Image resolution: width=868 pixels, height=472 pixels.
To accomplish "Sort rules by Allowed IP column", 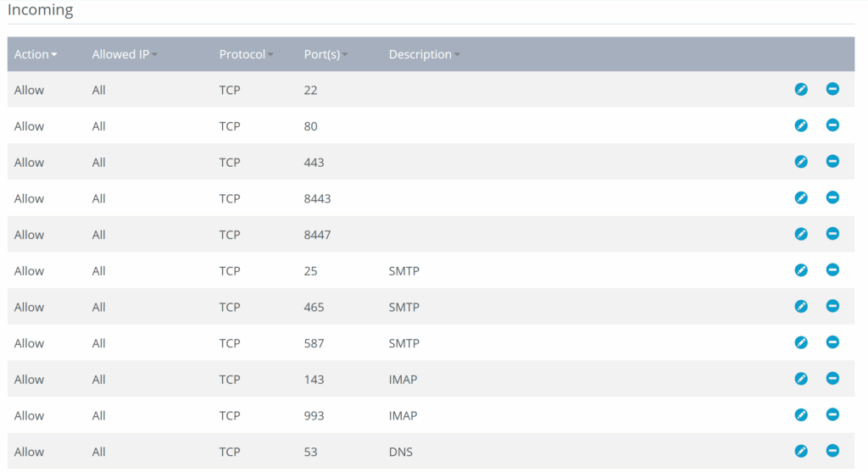I will pyautogui.click(x=125, y=54).
